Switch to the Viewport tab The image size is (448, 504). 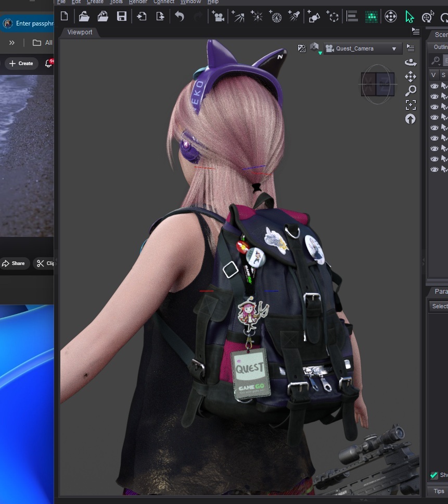80,32
